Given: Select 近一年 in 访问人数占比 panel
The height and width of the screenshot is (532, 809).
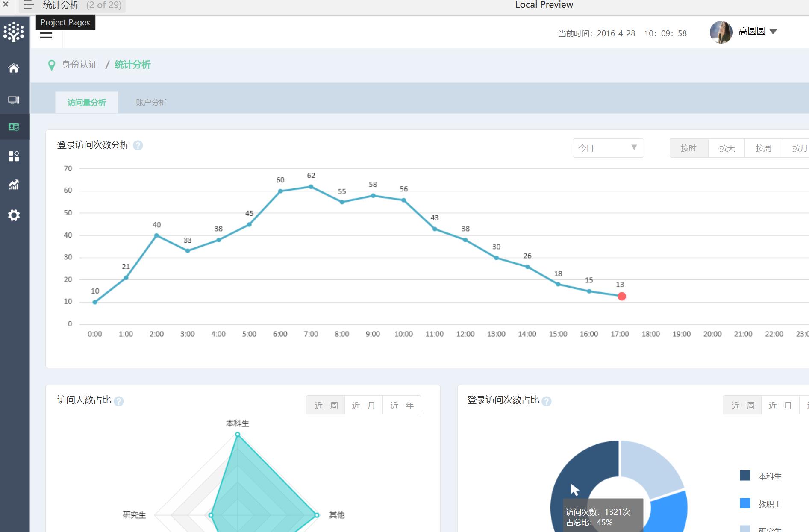Looking at the screenshot, I should point(402,405).
